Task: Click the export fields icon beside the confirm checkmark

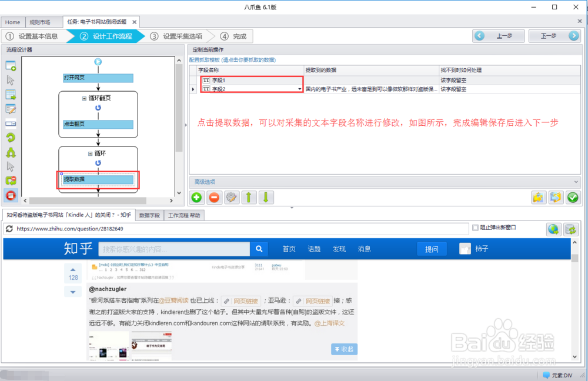Action: 556,197
